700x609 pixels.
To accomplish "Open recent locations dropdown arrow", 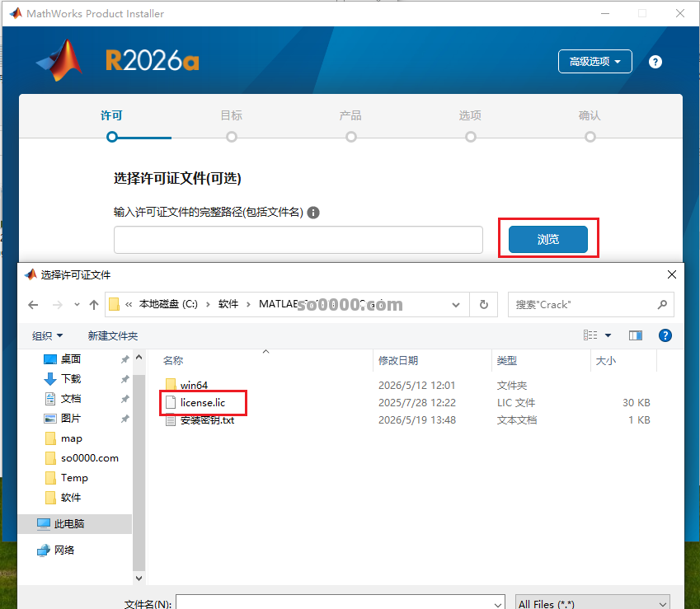I will pos(77,305).
